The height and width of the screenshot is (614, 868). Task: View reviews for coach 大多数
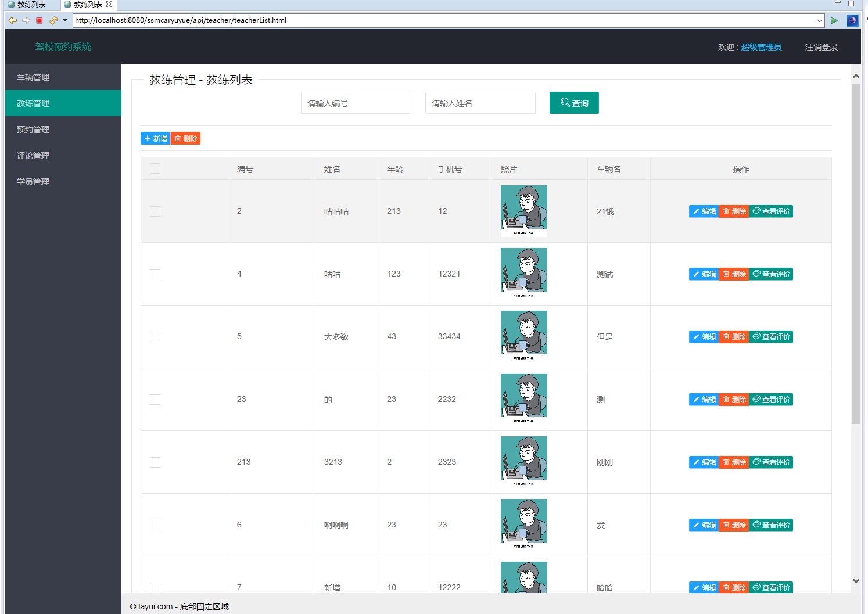click(771, 337)
